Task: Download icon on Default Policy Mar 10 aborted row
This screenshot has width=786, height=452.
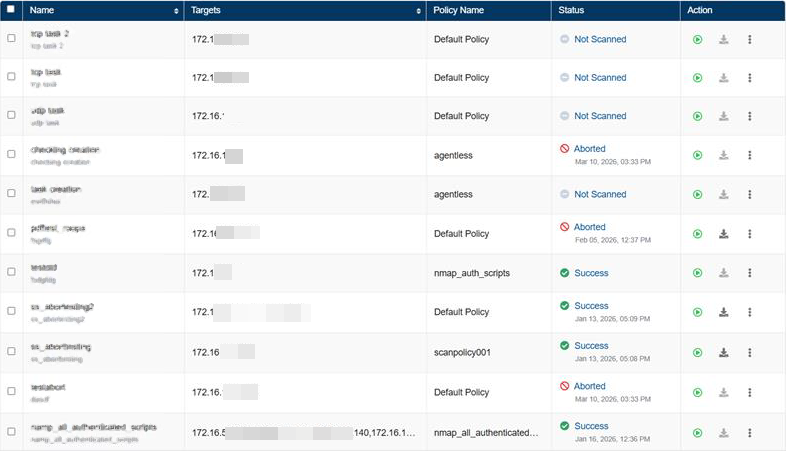Action: (x=723, y=392)
